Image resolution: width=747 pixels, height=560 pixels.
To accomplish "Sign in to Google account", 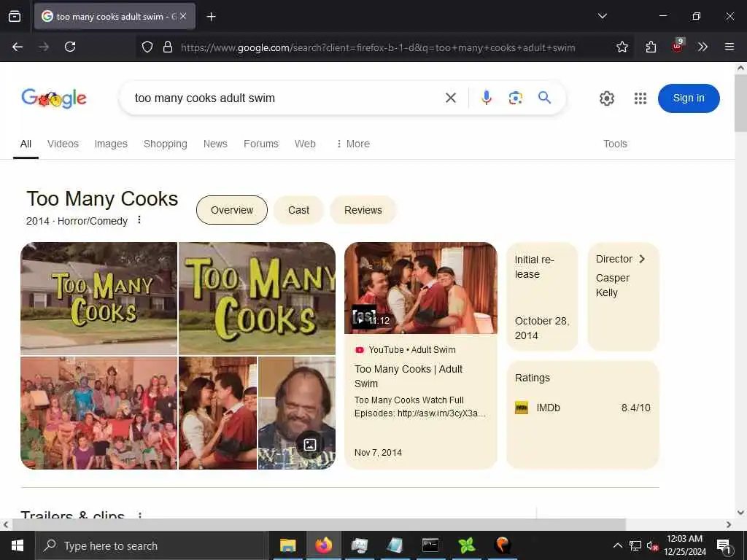I will pyautogui.click(x=689, y=98).
